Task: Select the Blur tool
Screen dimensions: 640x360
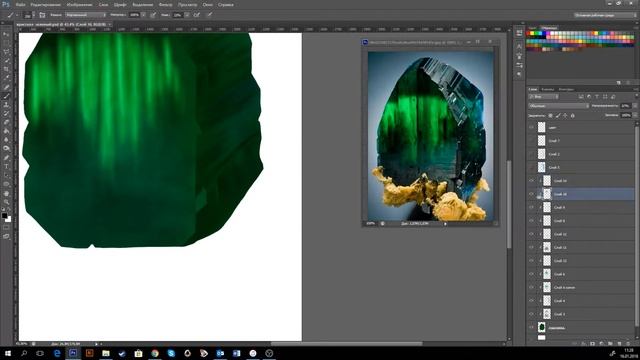Action: click(x=6, y=140)
